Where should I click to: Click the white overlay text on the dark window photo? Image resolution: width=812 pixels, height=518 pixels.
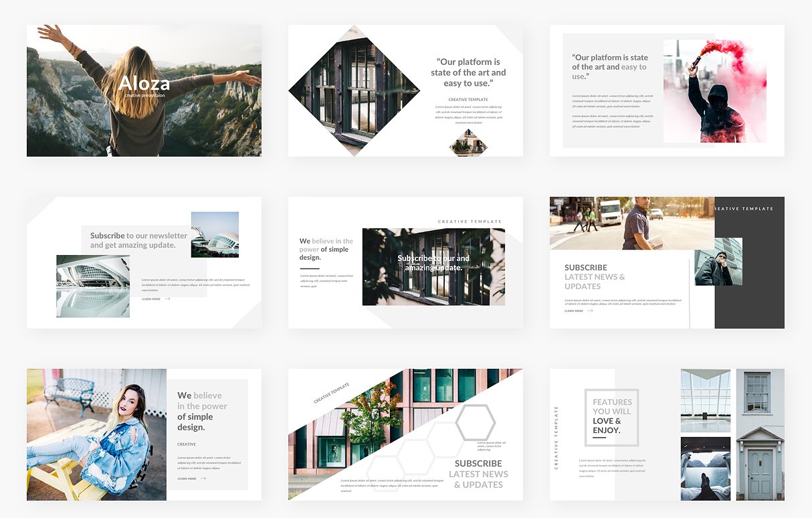point(433,262)
